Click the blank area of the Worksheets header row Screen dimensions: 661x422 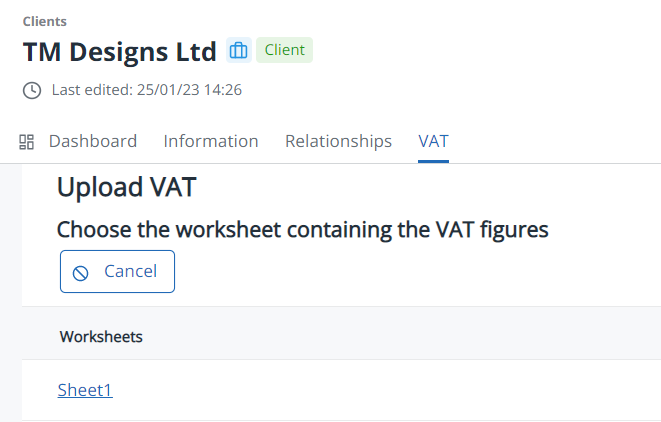[400, 337]
